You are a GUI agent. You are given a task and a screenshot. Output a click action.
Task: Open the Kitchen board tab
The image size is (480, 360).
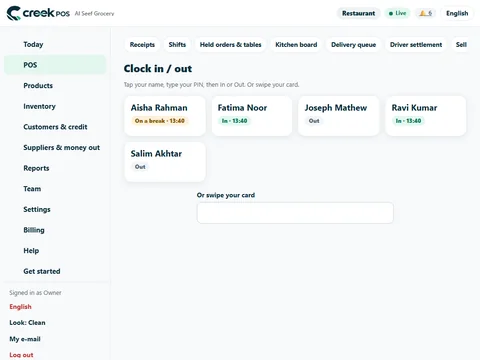pos(296,45)
